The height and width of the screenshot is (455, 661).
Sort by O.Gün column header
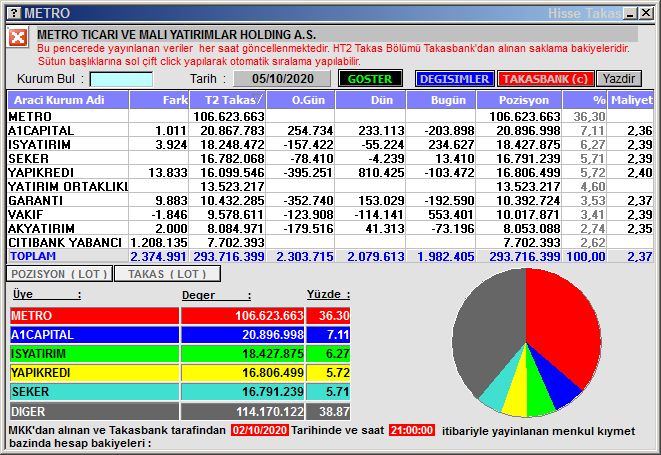(x=301, y=100)
